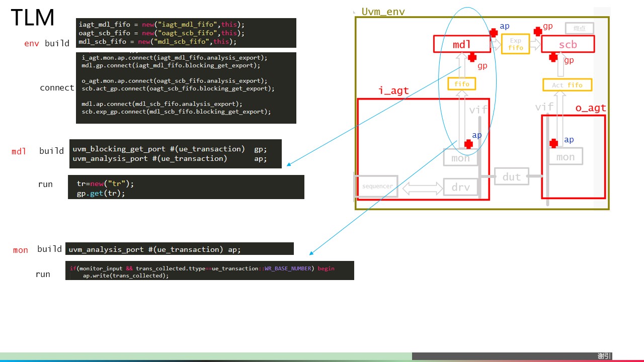Click the gradient progress bar at bottom
Viewport: 644px width, 362px height.
point(201,354)
